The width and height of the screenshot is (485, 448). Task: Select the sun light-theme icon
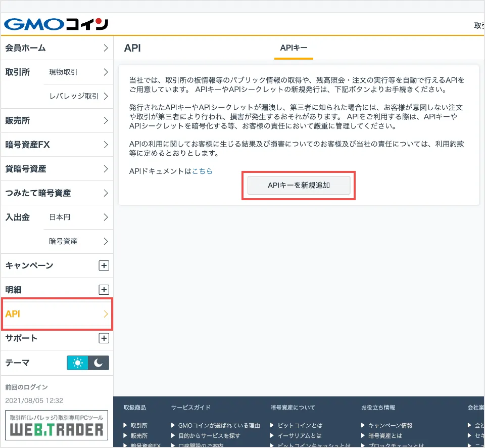point(77,363)
